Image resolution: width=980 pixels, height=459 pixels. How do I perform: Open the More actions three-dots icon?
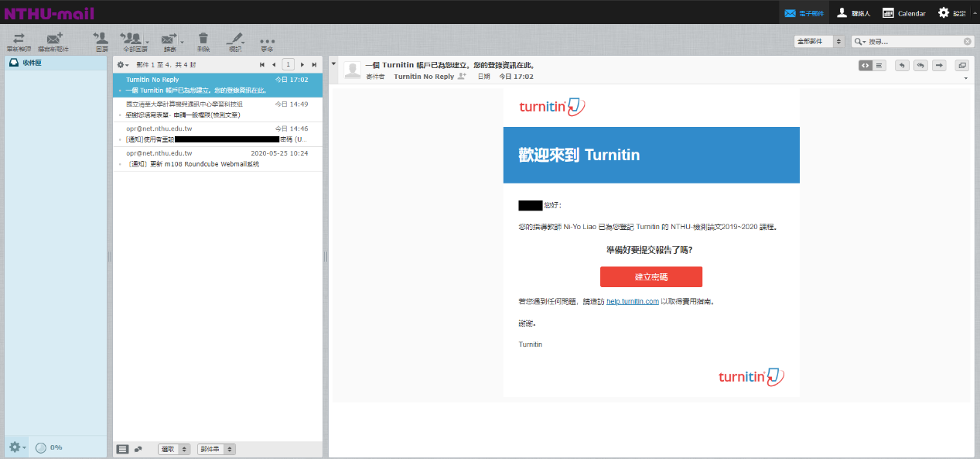tap(267, 41)
